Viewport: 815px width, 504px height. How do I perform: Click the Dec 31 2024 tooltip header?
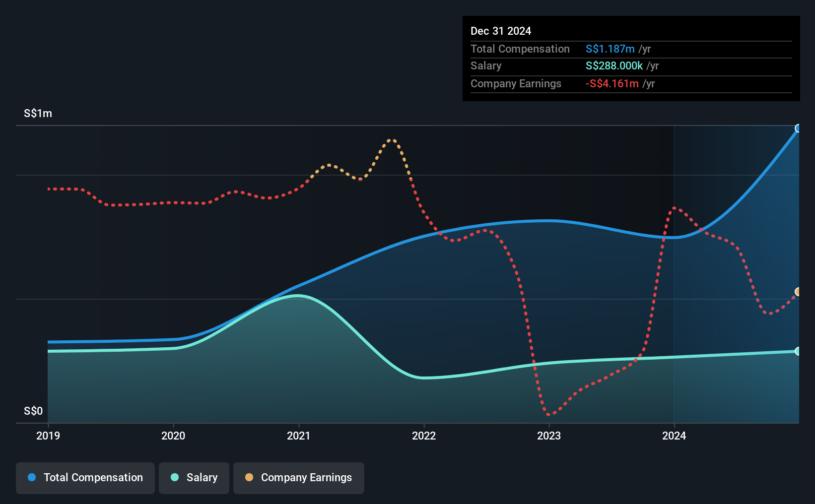tap(501, 31)
